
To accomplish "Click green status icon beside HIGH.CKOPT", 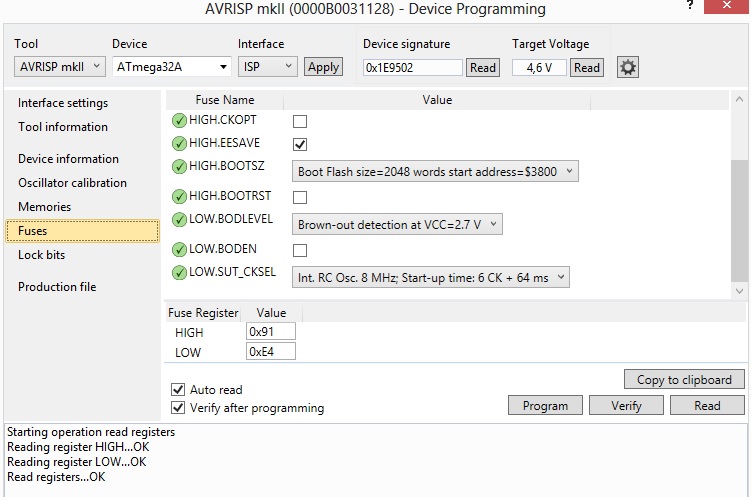I will [179, 120].
